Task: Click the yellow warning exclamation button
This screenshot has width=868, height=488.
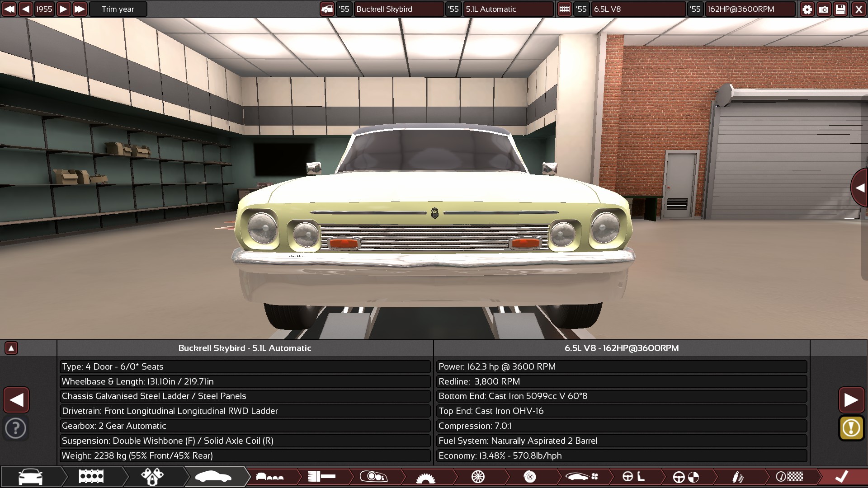Action: (851, 428)
